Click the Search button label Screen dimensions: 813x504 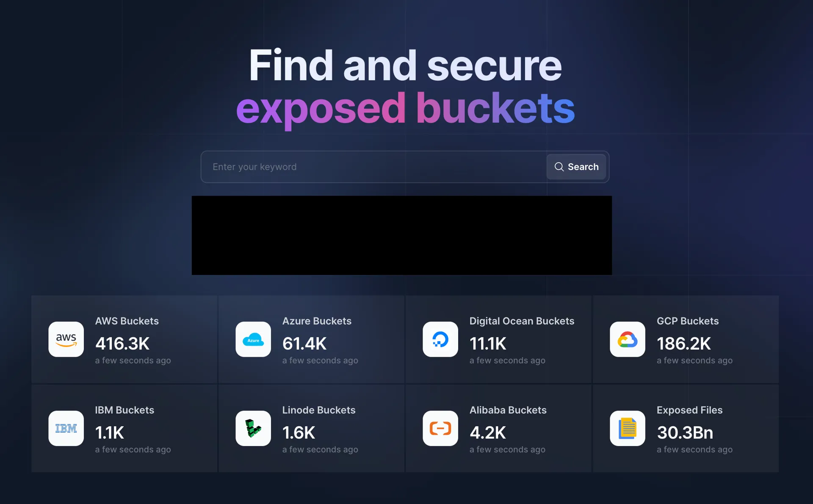[x=583, y=167]
